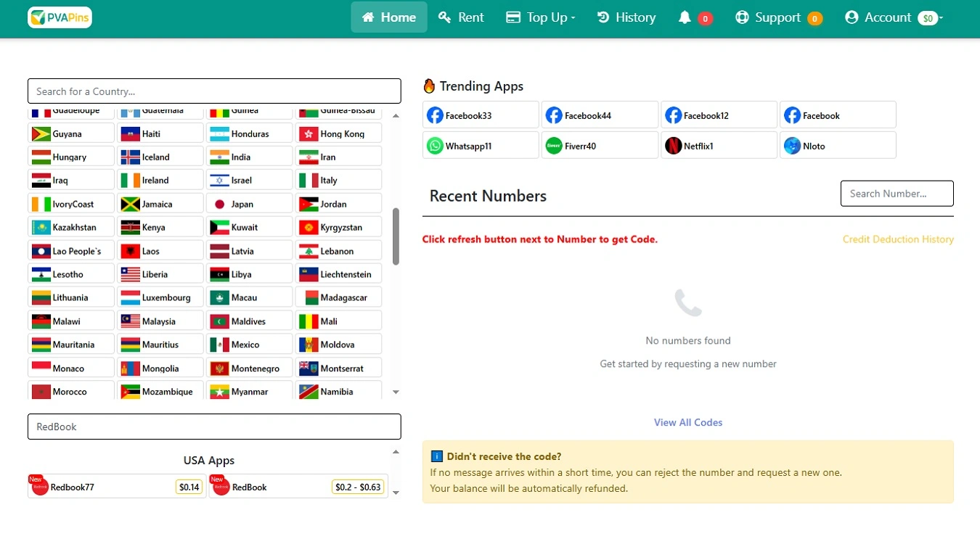980x544 pixels.
Task: Select the Facebook12 trending app
Action: pos(719,115)
